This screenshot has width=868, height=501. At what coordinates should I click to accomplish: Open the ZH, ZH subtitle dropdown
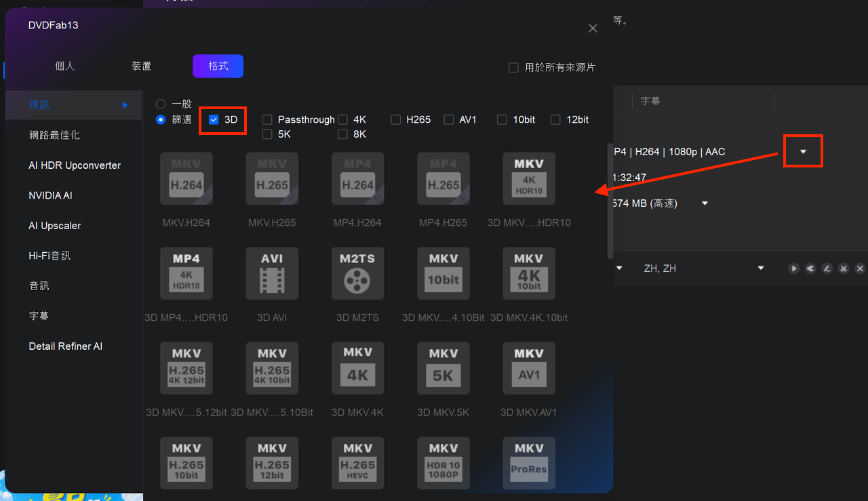tap(761, 268)
